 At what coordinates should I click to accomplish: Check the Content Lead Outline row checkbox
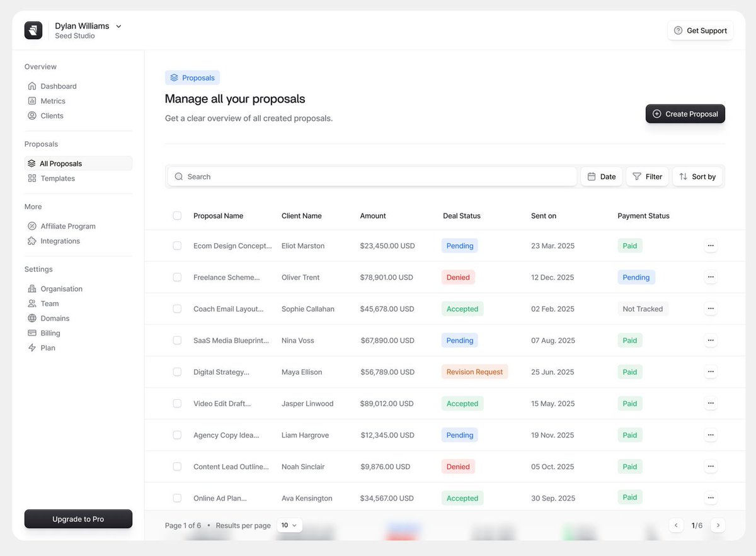[x=177, y=467]
